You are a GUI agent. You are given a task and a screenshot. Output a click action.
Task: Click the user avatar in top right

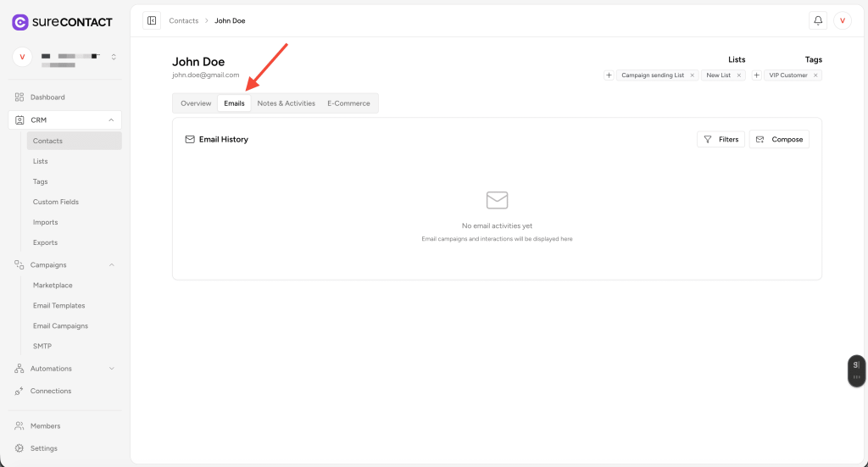coord(842,20)
